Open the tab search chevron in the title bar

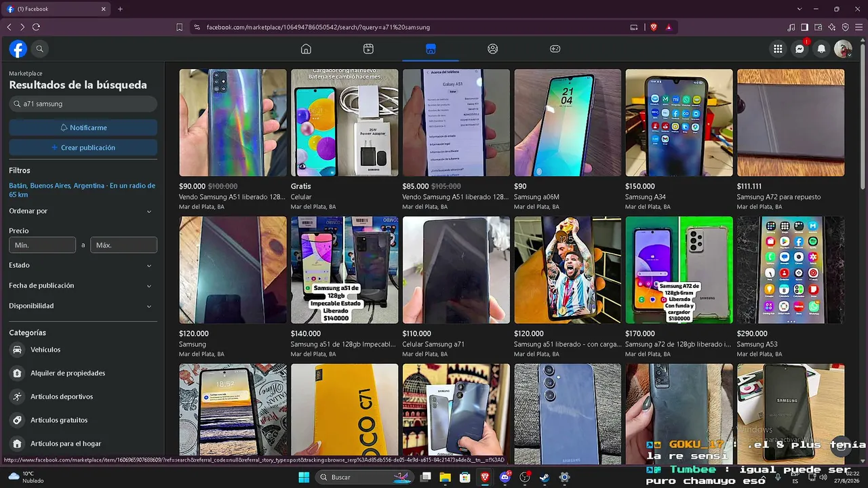(x=800, y=9)
